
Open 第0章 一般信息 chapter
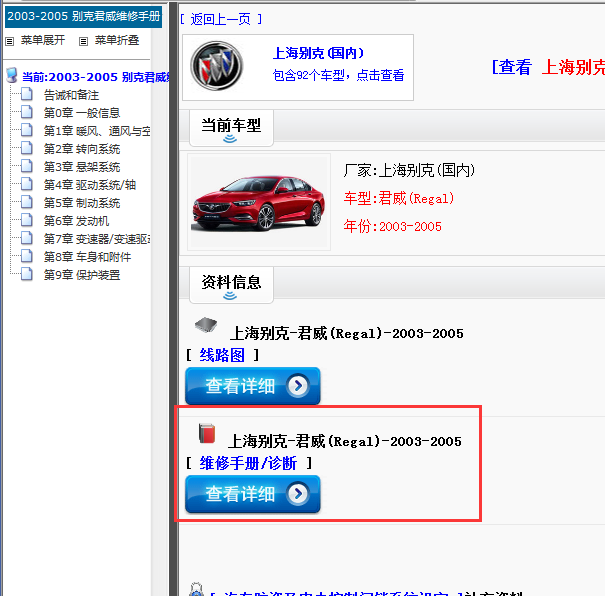82,113
